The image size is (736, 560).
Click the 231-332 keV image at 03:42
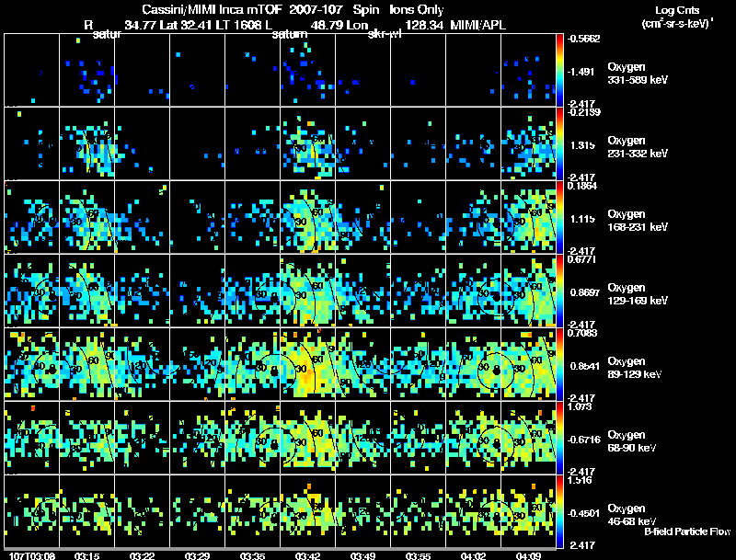pos(307,143)
